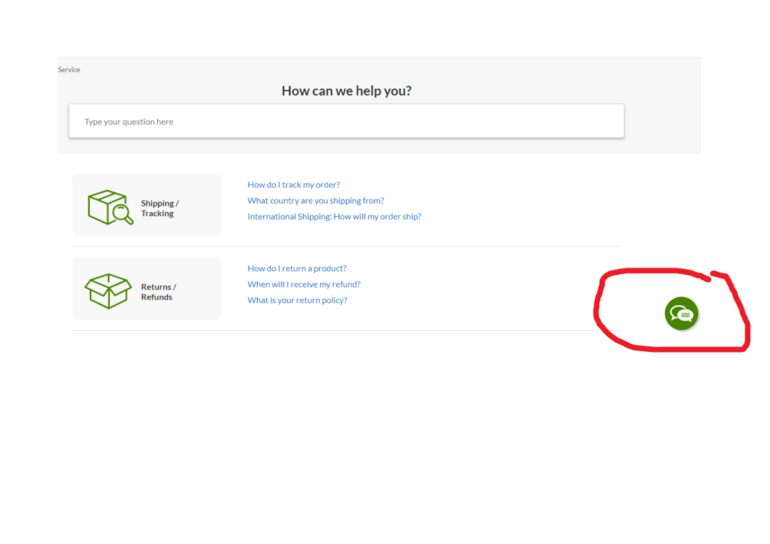Click the shipping box with magnifier icon

[108, 207]
